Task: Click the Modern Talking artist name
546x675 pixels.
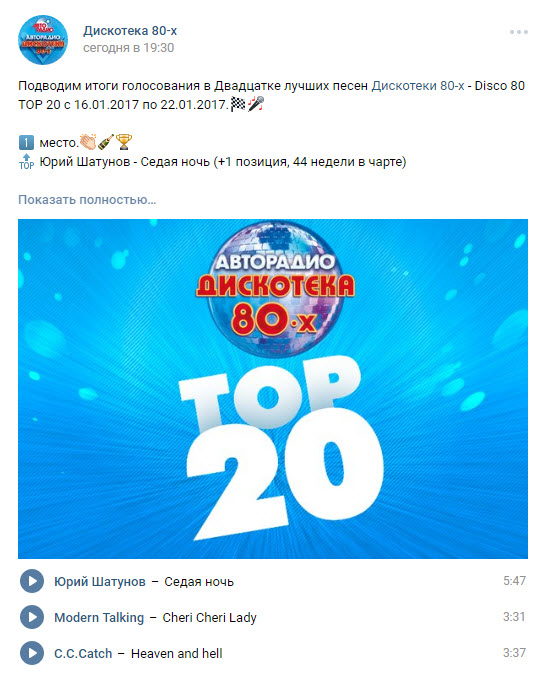Action: pos(99,617)
